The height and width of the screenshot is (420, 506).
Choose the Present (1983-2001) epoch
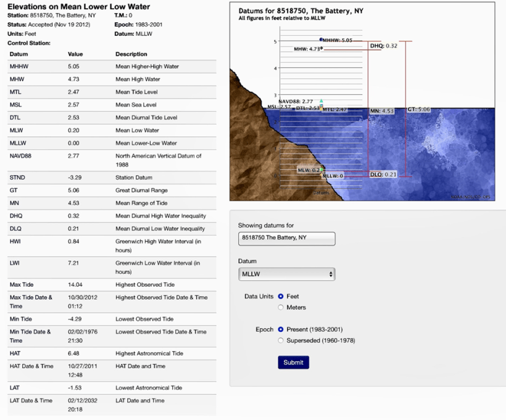click(281, 329)
